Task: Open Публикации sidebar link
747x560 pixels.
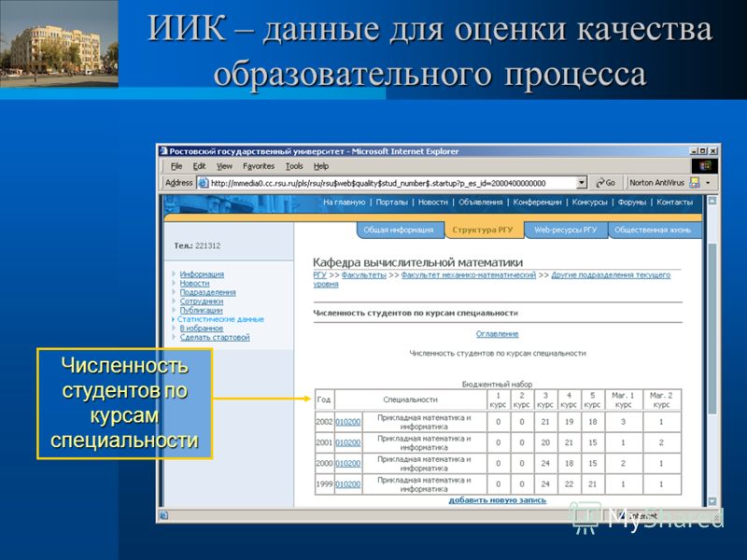Action: click(x=201, y=311)
